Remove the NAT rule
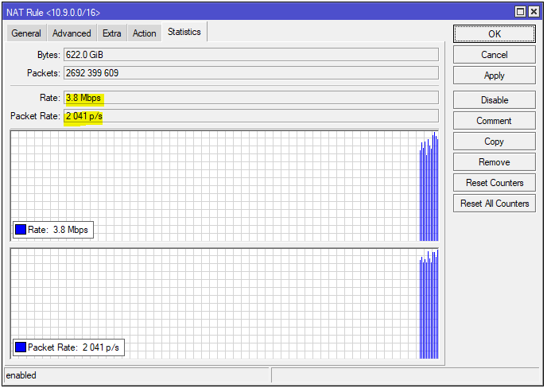Image resolution: width=551 pixels, height=392 pixels. [494, 162]
